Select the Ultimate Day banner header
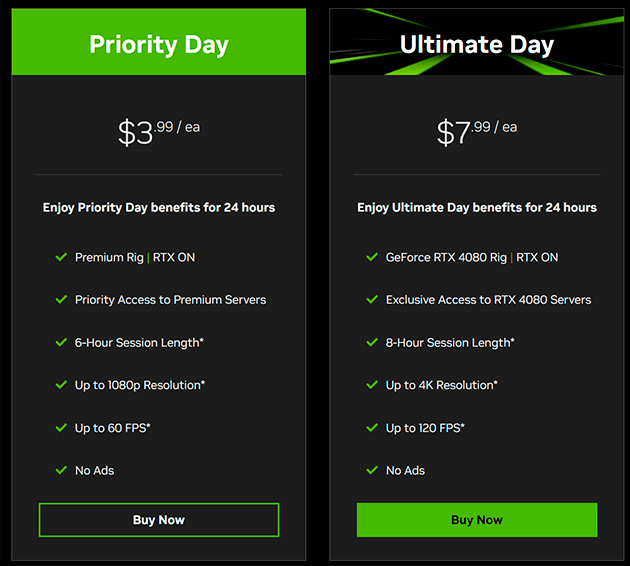 pyautogui.click(x=477, y=42)
